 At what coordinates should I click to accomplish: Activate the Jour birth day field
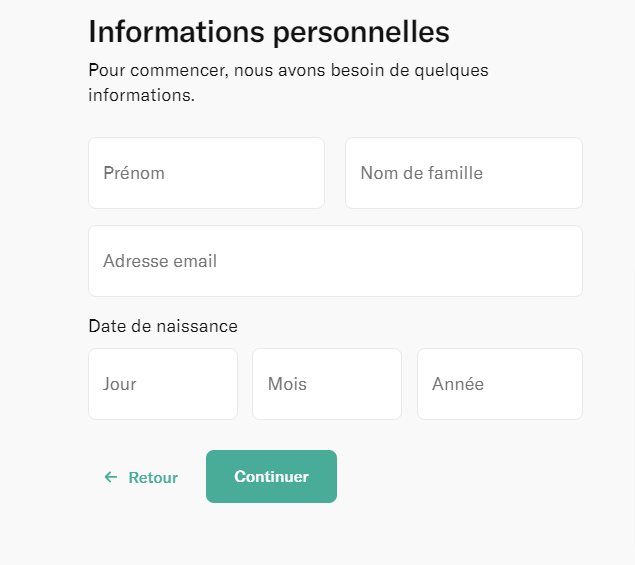163,384
